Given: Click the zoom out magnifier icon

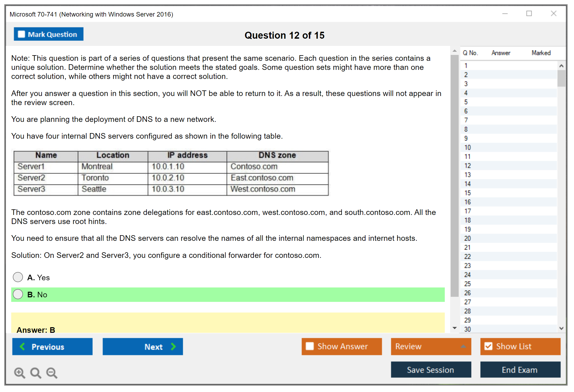Looking at the screenshot, I should point(52,373).
